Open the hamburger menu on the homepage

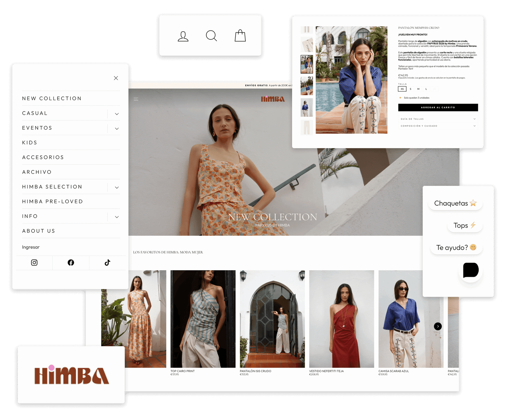pyautogui.click(x=136, y=99)
